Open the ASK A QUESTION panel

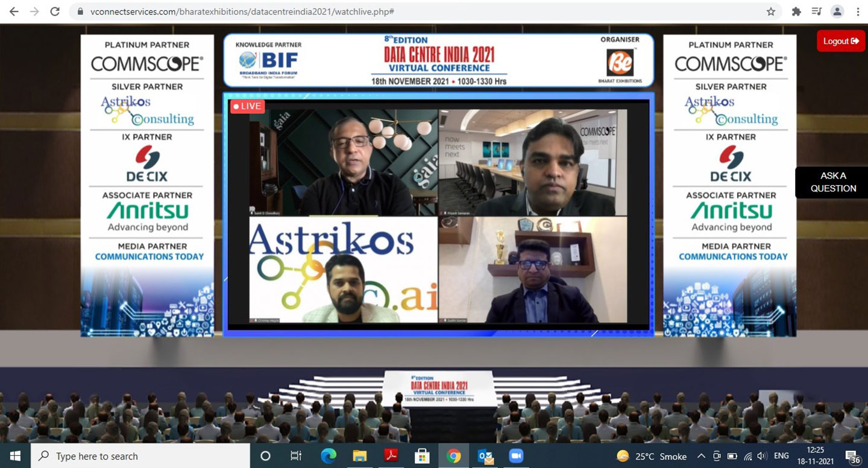(832, 182)
